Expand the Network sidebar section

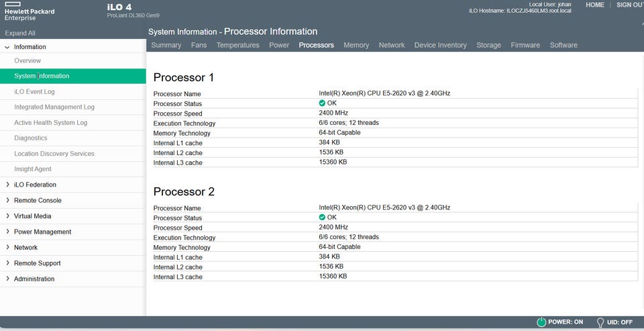tap(7, 247)
